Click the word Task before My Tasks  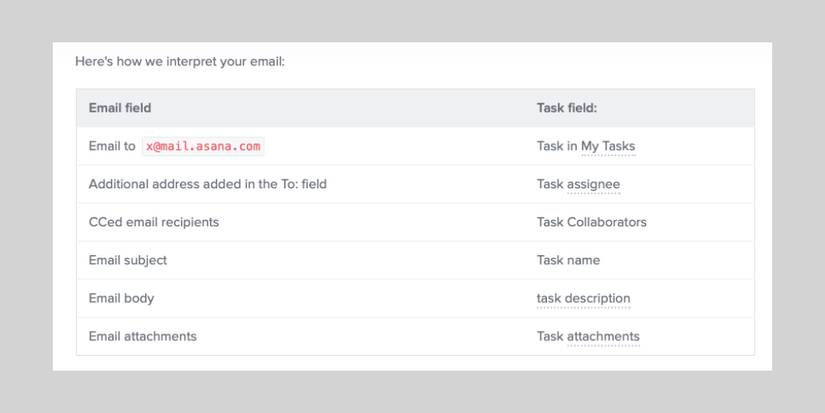[550, 146]
